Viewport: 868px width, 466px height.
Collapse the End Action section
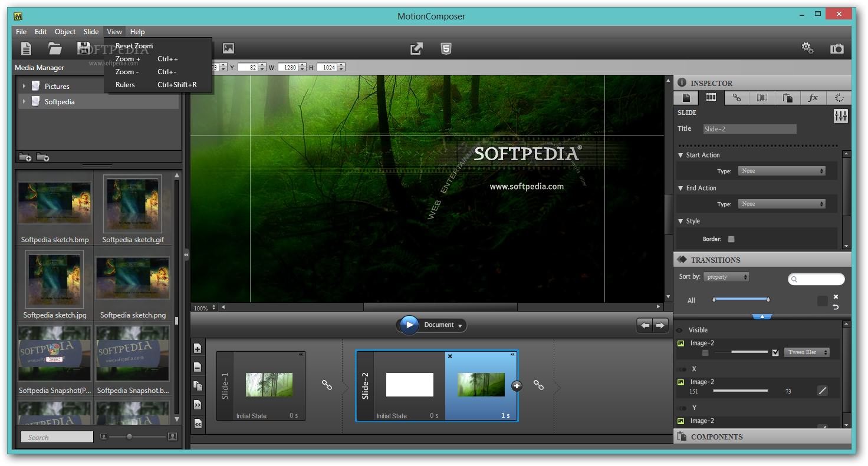pyautogui.click(x=682, y=189)
